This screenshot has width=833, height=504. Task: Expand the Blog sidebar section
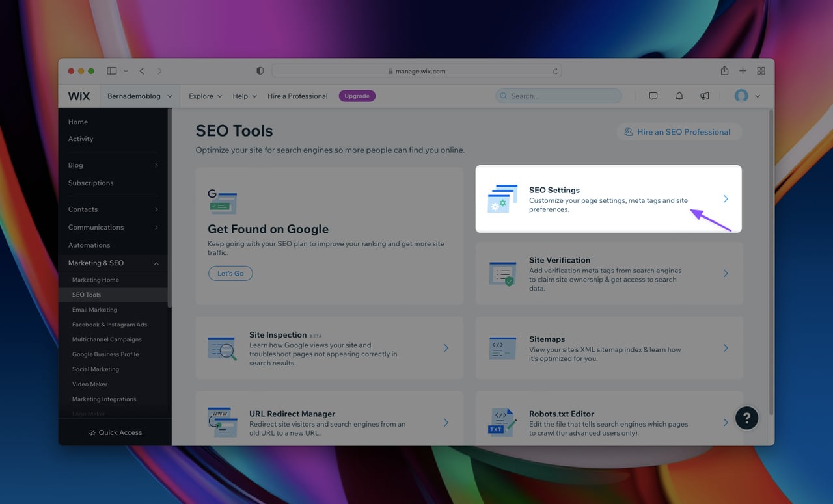coord(156,165)
